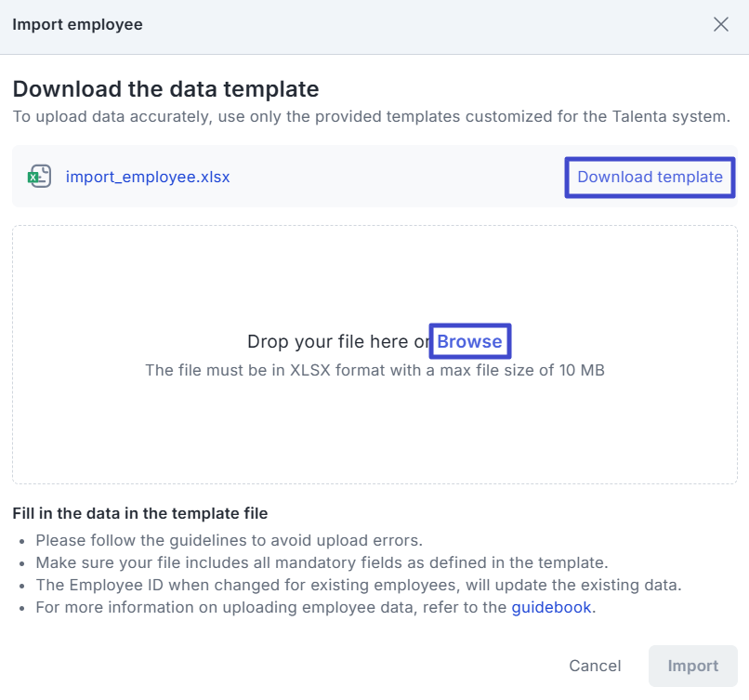The width and height of the screenshot is (749, 700).
Task: Click the 'Please follow the guidelines' bullet
Action: point(229,539)
